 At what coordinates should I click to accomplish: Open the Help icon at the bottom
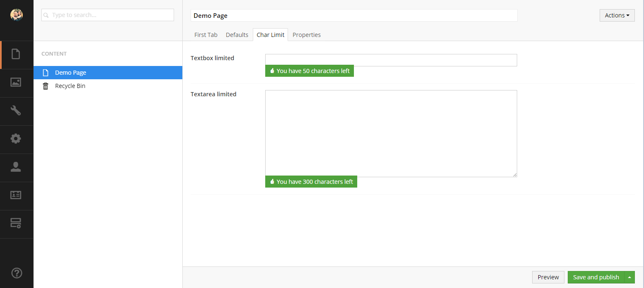tap(16, 273)
